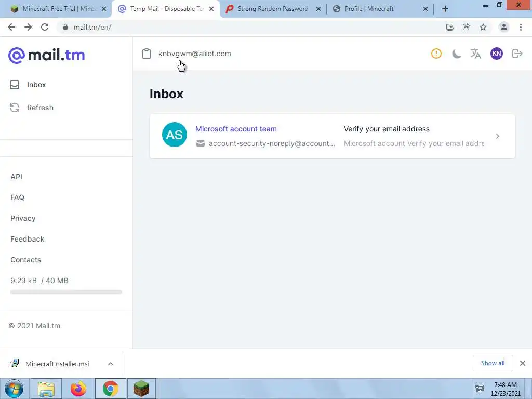Open the Chrome three-dot menu
This screenshot has height=399, width=532.
521,27
